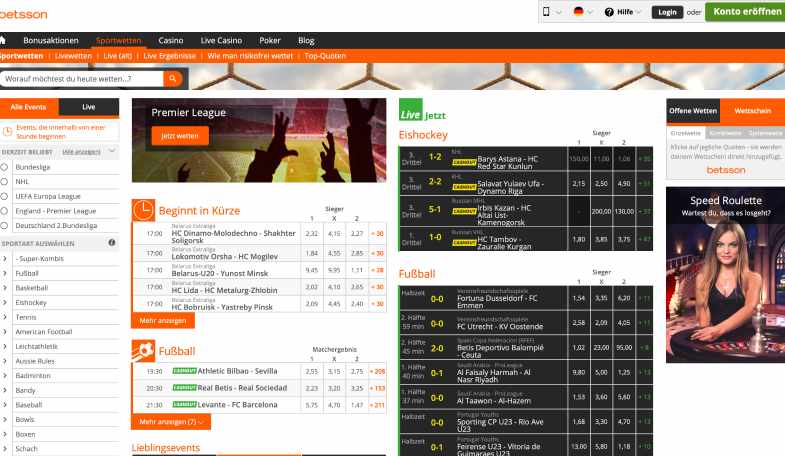
Task: Click the green Live logo above Eishockey
Action: [x=411, y=110]
